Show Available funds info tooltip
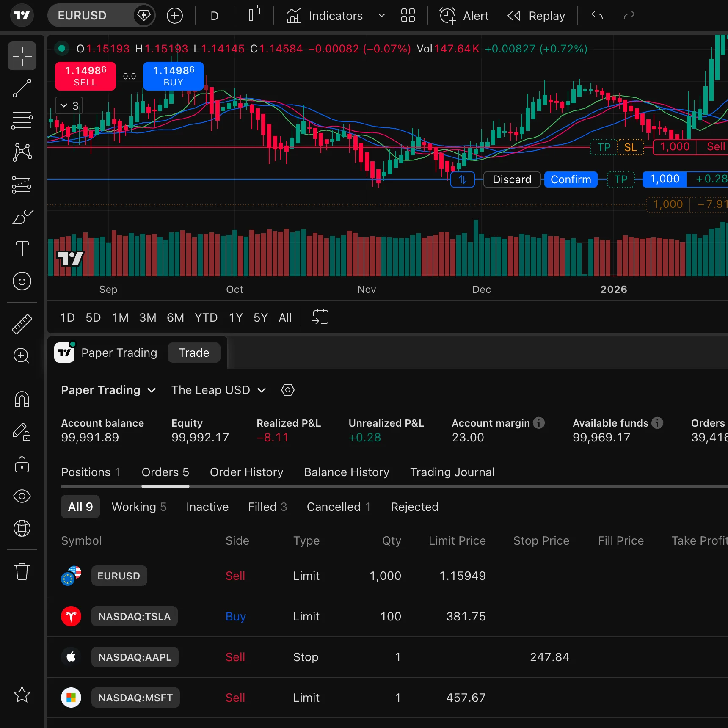This screenshot has width=728, height=728. 657,423
